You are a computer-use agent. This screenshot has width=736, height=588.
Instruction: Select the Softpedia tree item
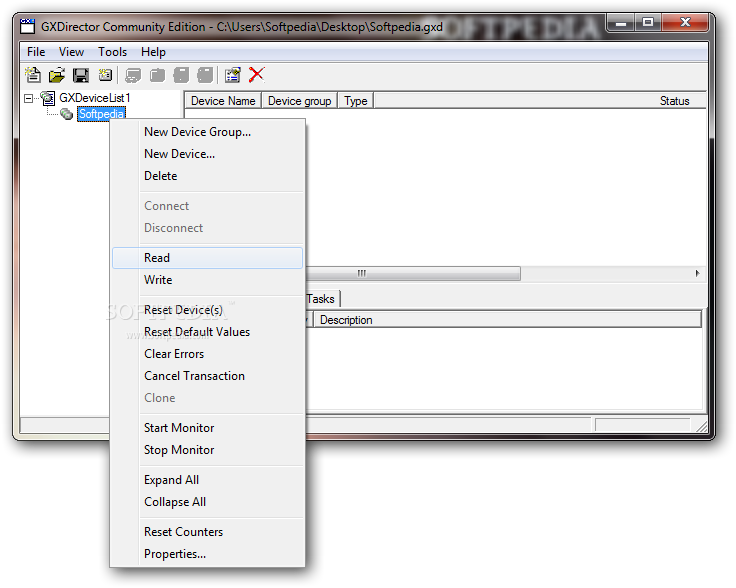point(101,114)
